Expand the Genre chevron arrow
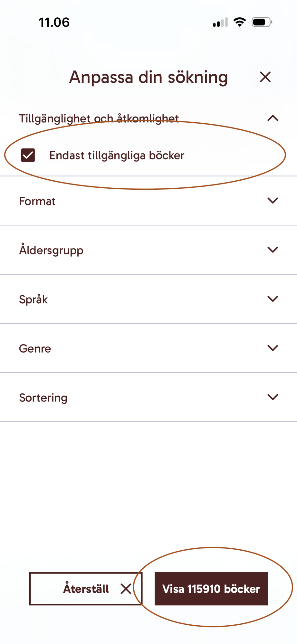Viewport: 297px width, 644px height. pyautogui.click(x=273, y=348)
